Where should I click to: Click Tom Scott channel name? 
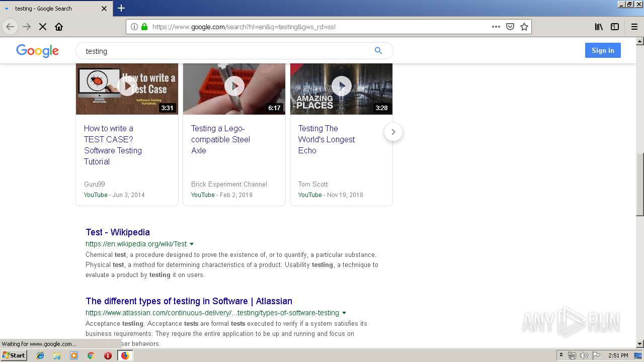tap(313, 185)
